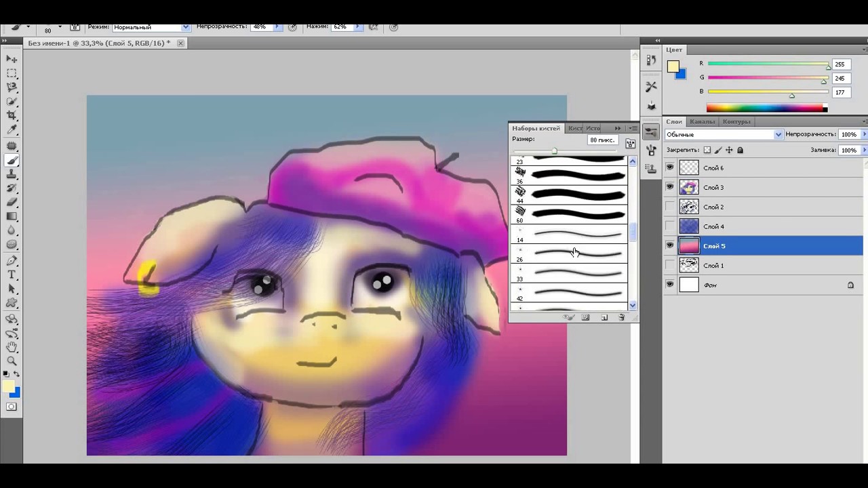The width and height of the screenshot is (868, 488).
Task: Open Нажим flow slider arrow
Action: (357, 27)
